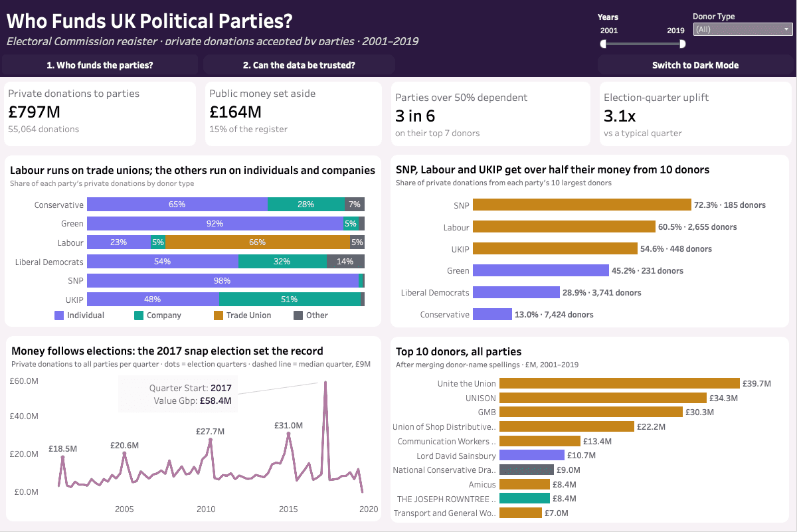Click the Lord David Sainsbury £10.7M bar
Image resolution: width=797 pixels, height=532 pixels.
coord(532,455)
